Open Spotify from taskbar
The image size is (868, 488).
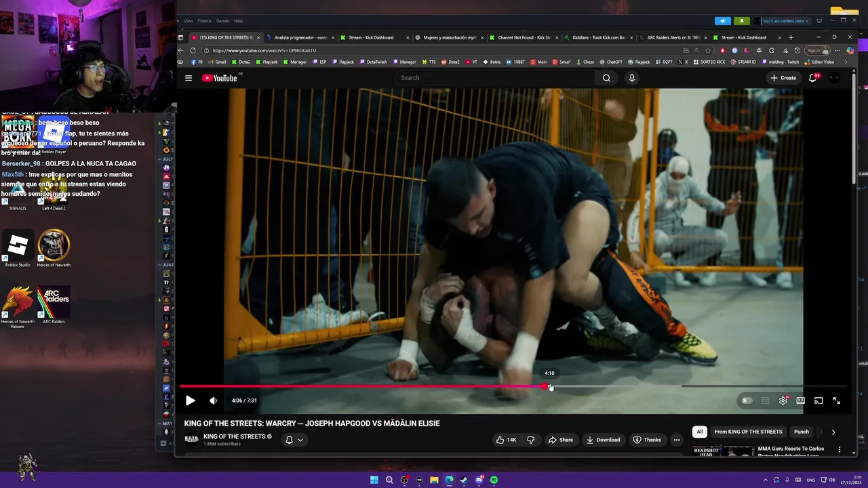[x=494, y=480]
